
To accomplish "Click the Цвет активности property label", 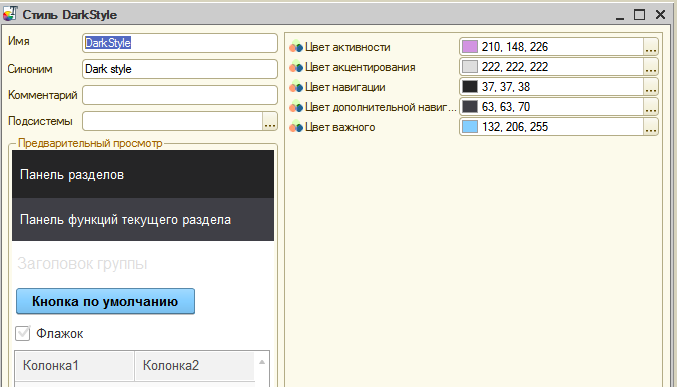I will click(348, 47).
